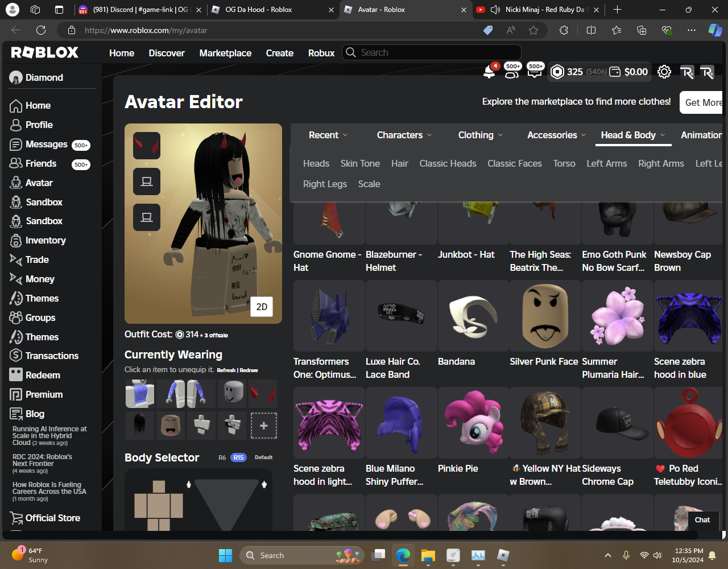Viewport: 728px width, 569px height.
Task: Switch body type to R6
Action: (222, 457)
